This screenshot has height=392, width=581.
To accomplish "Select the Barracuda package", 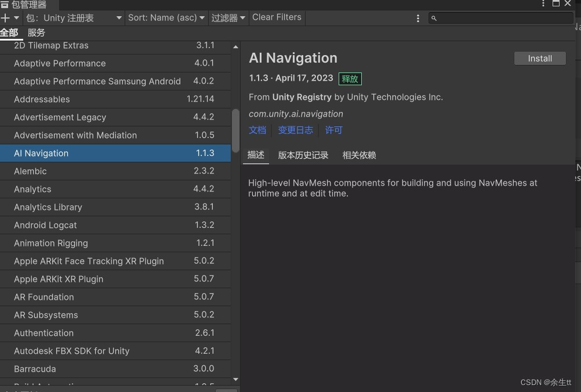I will [115, 369].
